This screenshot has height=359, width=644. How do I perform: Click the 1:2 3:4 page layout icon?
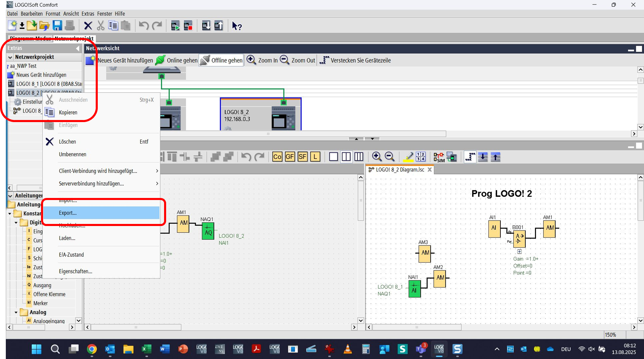pyautogui.click(x=421, y=157)
